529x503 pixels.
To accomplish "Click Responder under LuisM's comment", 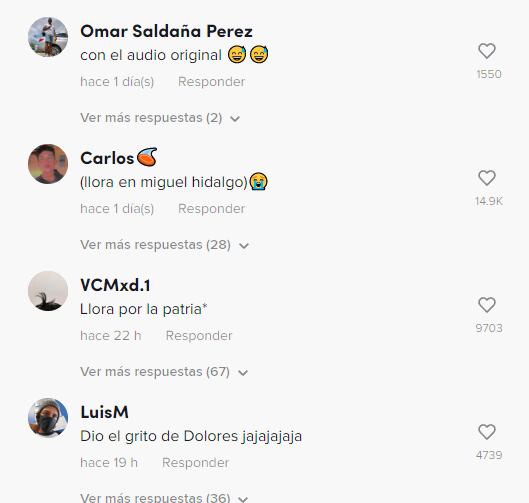I will pyautogui.click(x=196, y=463).
